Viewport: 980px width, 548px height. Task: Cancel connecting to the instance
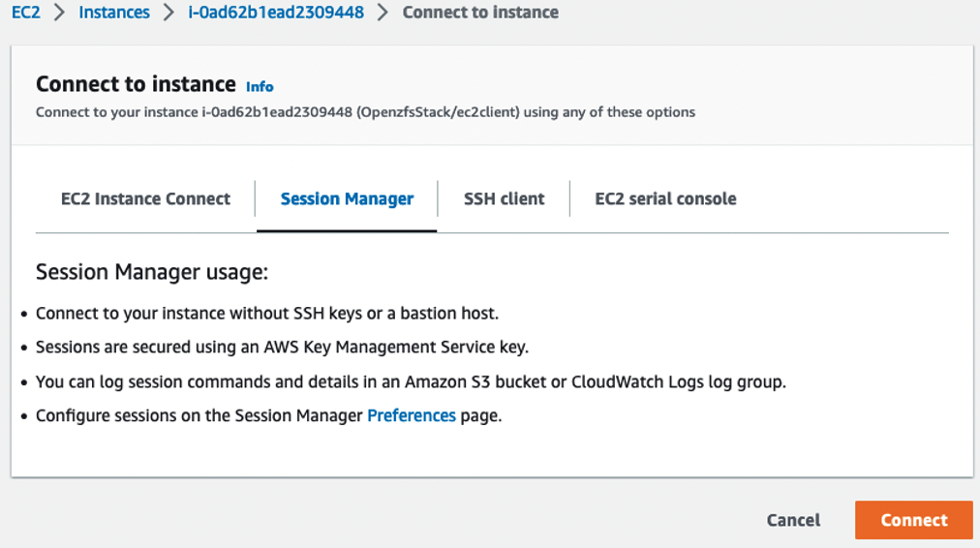(793, 520)
